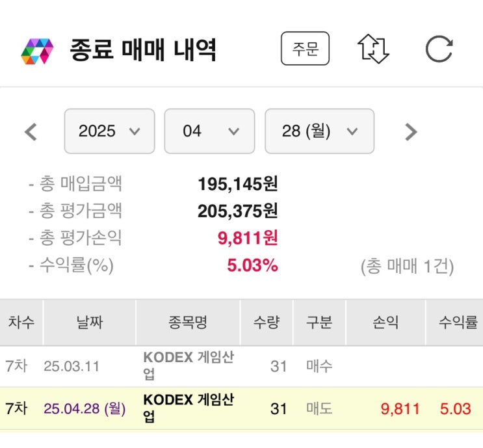Refresh the trade history list

(439, 49)
